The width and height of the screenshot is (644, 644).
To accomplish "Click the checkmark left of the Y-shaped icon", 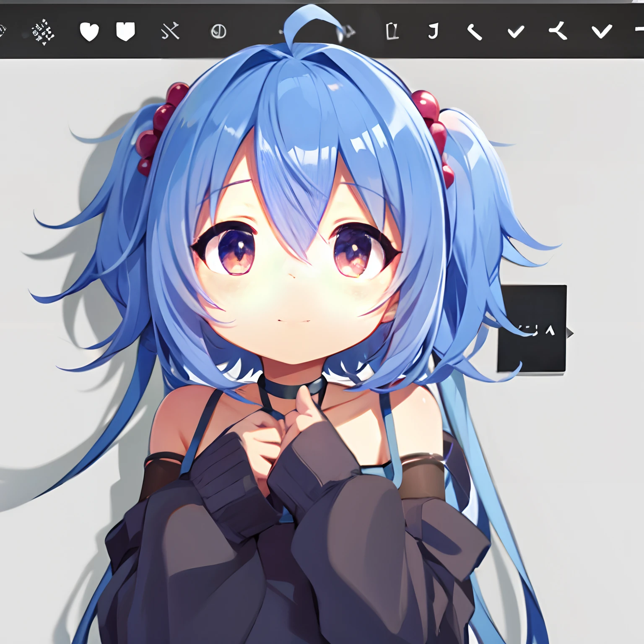I will click(x=516, y=31).
